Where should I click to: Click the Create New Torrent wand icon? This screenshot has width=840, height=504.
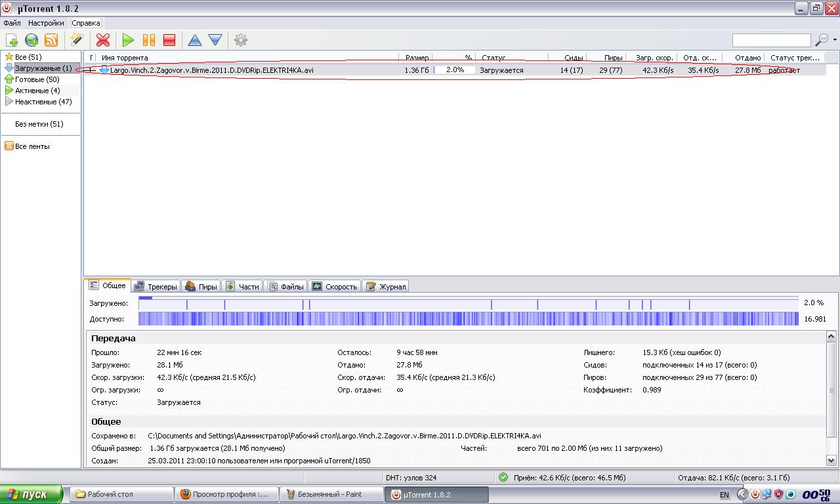pos(77,40)
